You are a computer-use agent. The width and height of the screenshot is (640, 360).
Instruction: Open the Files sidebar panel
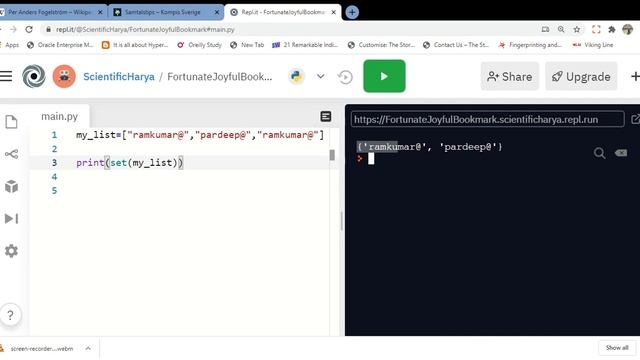11,122
